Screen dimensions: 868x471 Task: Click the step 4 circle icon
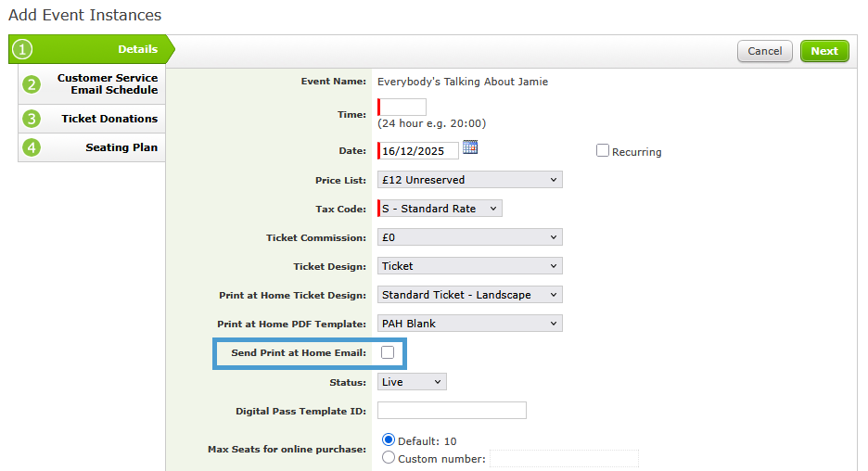click(32, 147)
